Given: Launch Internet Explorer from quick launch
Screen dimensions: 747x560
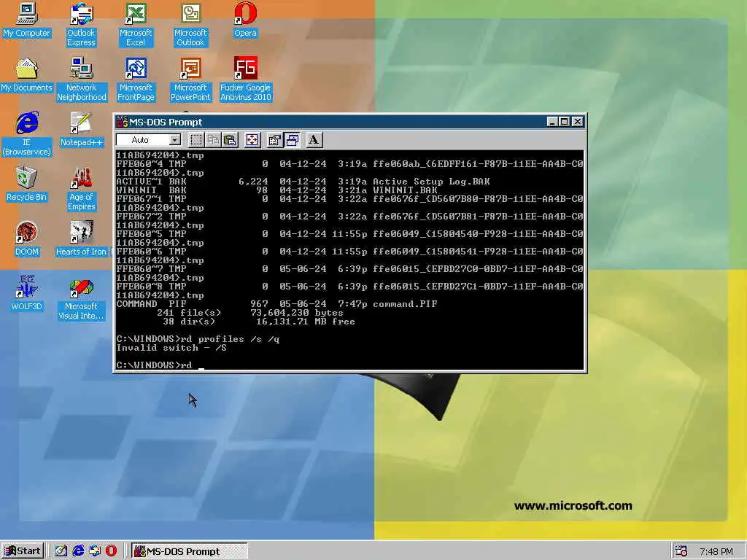Looking at the screenshot, I should coord(77,551).
